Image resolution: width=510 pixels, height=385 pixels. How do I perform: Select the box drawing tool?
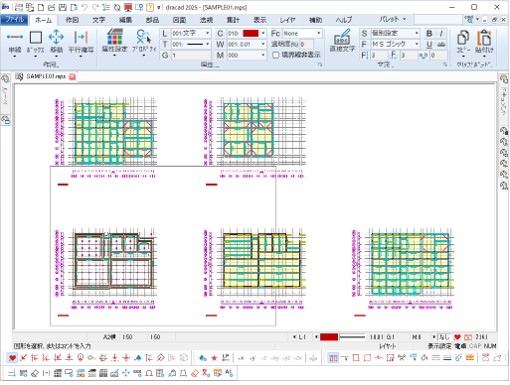[x=35, y=42]
